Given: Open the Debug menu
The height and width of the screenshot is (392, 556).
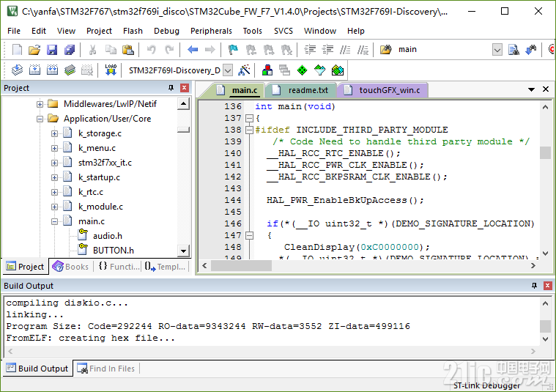Looking at the screenshot, I should [166, 32].
